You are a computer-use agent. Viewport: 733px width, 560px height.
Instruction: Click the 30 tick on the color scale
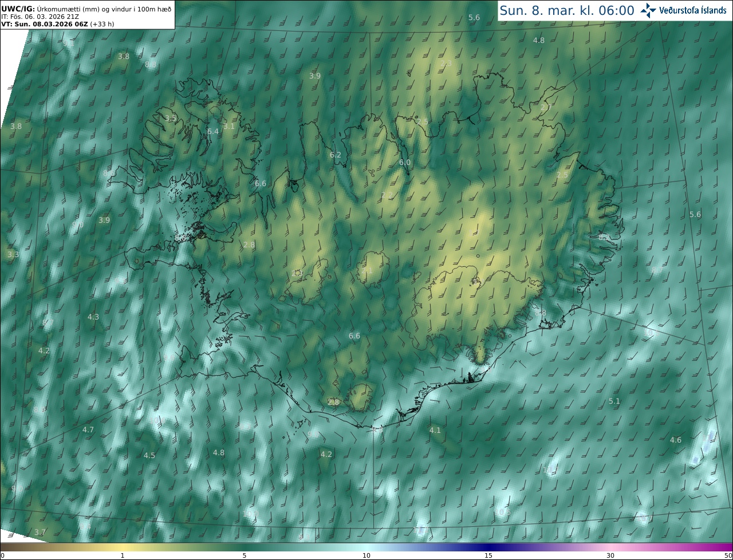[610, 555]
